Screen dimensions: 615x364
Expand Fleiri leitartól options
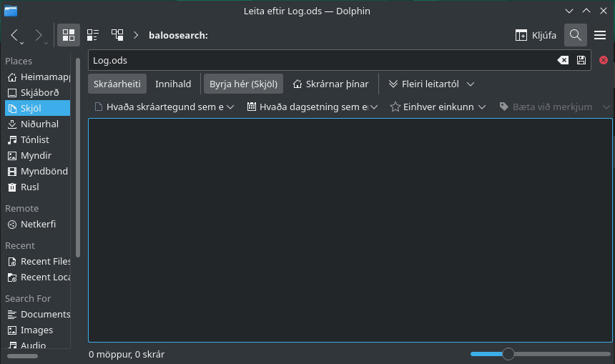point(431,84)
